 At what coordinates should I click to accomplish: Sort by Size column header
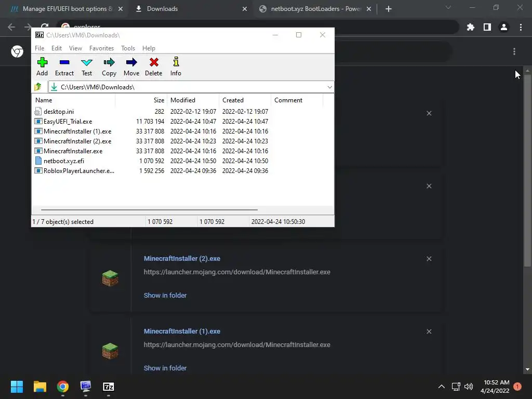click(x=141, y=100)
